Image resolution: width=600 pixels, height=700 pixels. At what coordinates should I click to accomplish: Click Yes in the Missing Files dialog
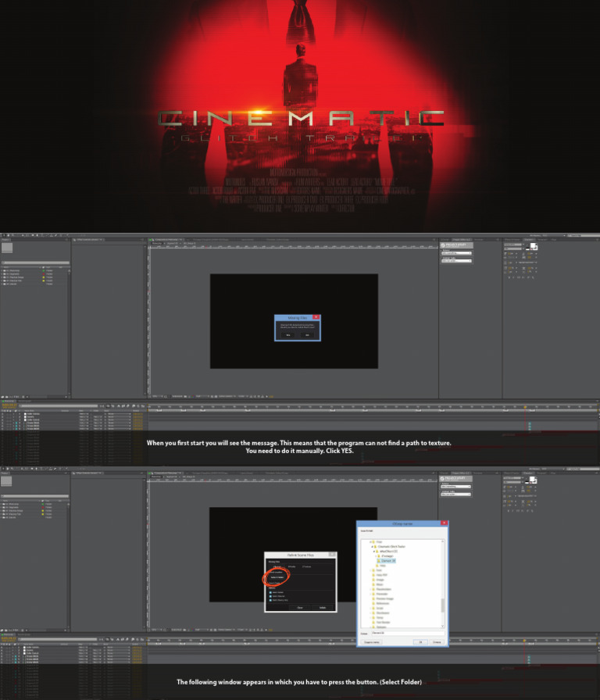288,335
